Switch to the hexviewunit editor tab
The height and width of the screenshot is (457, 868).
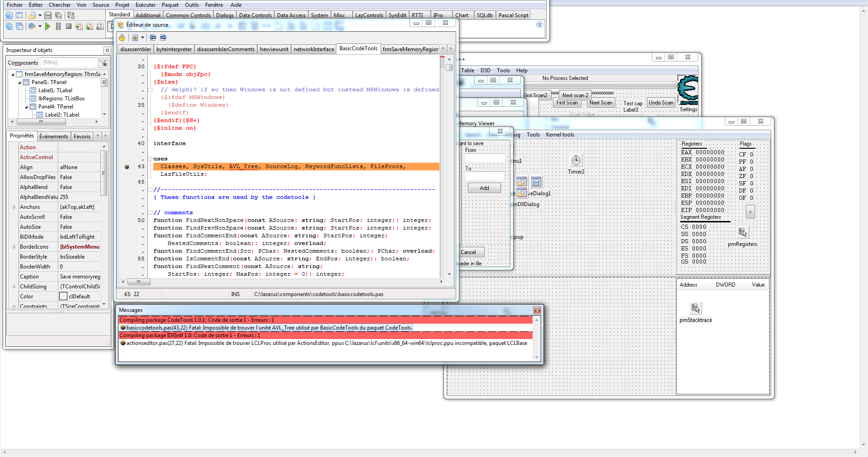(274, 49)
